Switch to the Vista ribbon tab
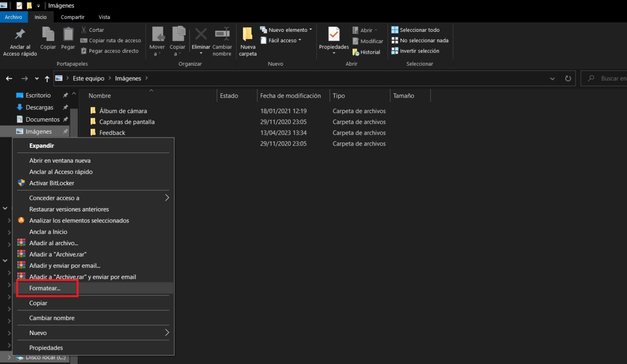The width and height of the screenshot is (627, 364). pyautogui.click(x=104, y=17)
